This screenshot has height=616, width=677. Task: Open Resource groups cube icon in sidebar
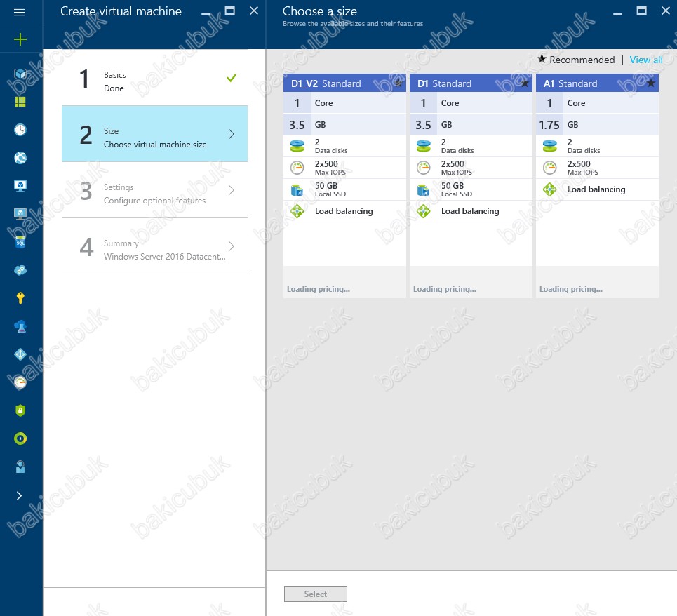20,74
